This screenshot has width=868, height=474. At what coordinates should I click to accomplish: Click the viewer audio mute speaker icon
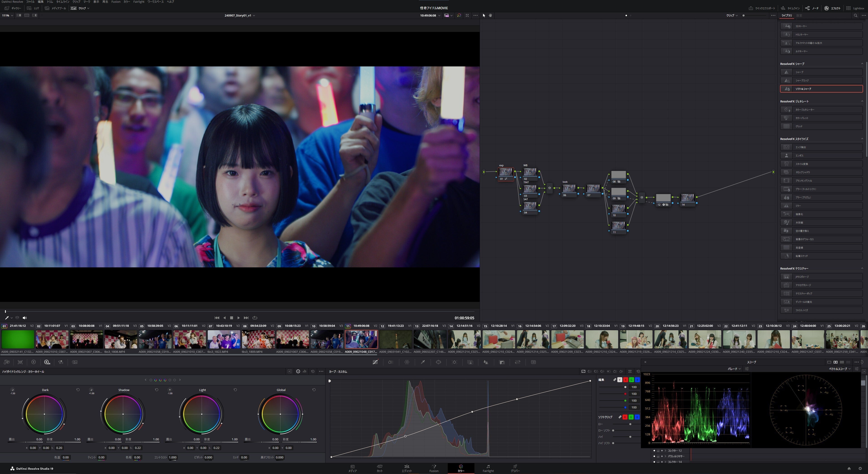click(25, 318)
